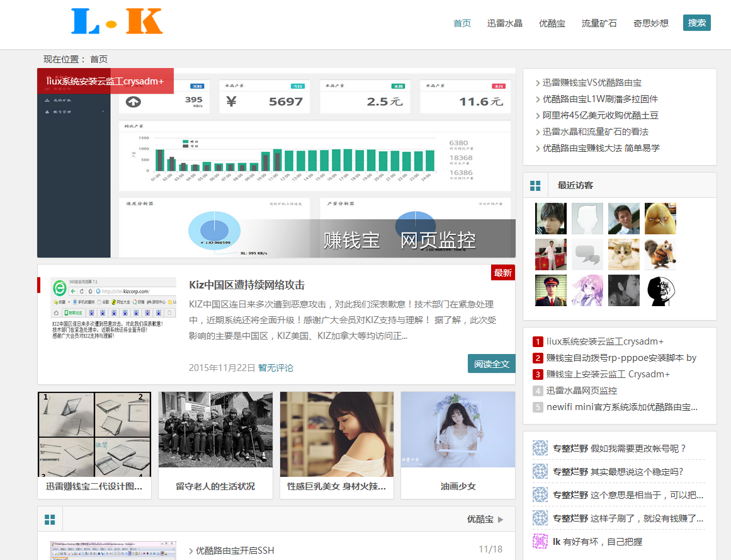
Task: Click the 阅读全文 button
Action: pyautogui.click(x=491, y=363)
